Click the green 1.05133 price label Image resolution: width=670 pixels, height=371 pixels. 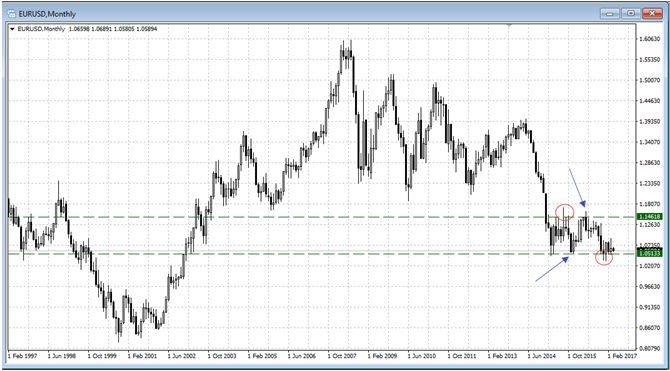point(649,254)
